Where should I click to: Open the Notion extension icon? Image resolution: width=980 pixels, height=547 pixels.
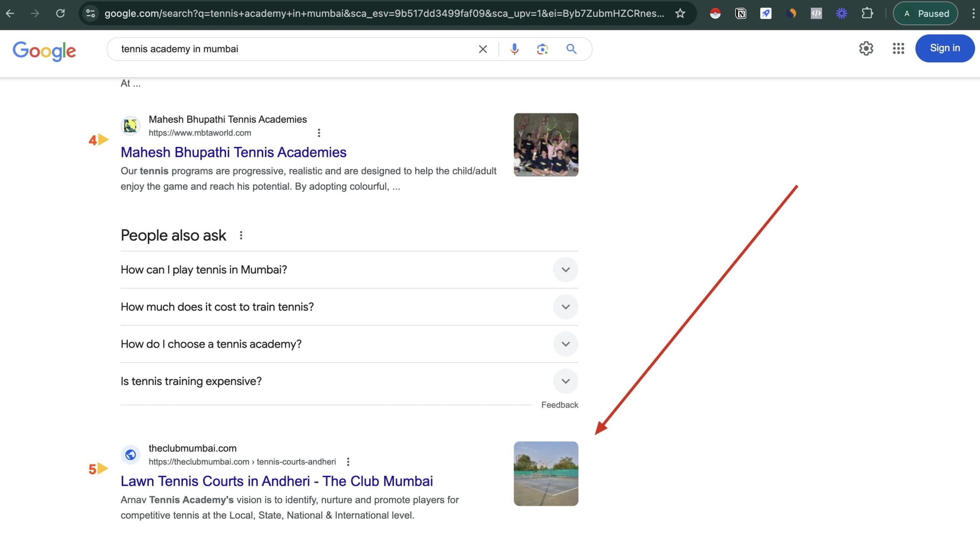point(741,14)
